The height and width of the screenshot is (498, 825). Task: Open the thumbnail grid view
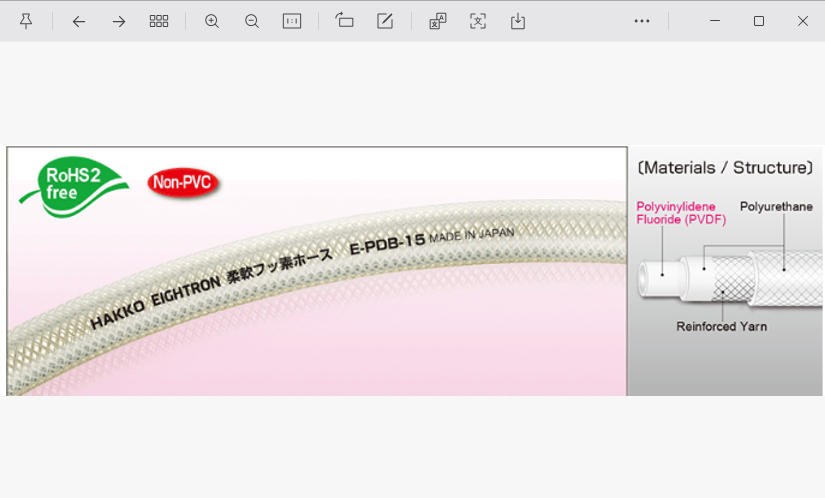pos(159,21)
